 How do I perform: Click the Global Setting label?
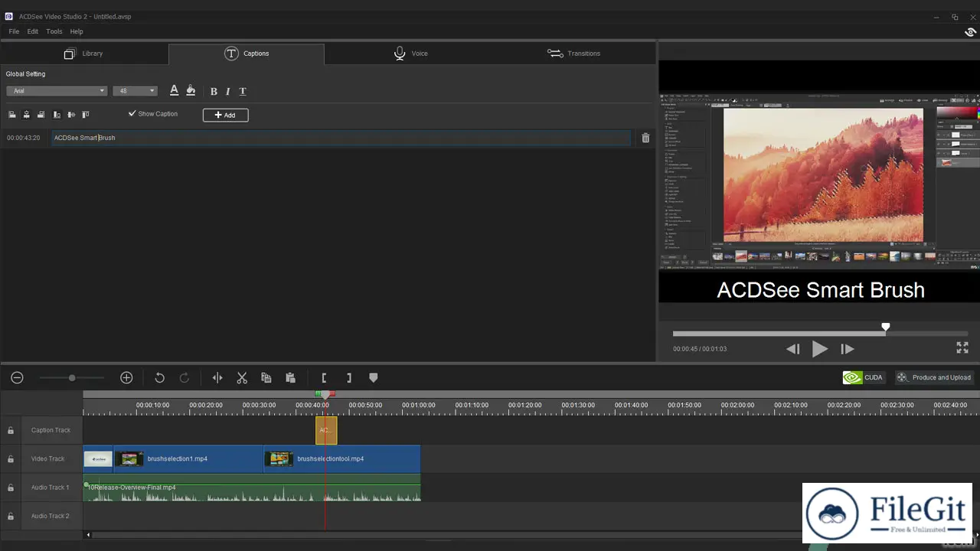(x=25, y=74)
